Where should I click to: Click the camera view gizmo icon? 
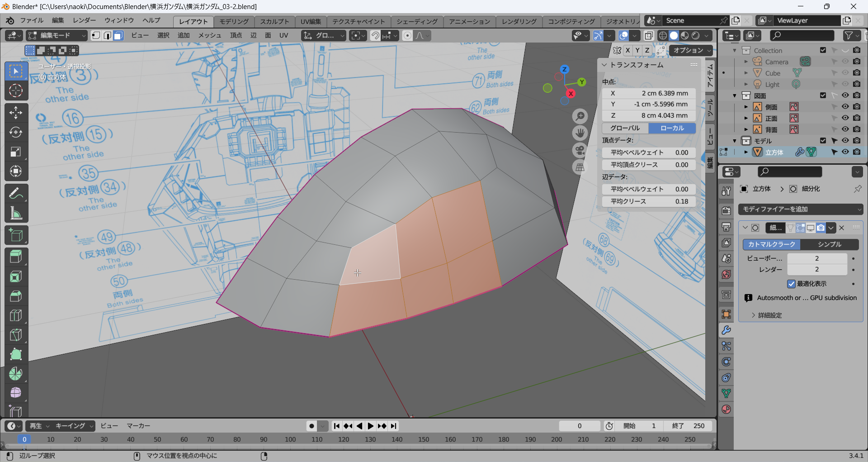(580, 150)
